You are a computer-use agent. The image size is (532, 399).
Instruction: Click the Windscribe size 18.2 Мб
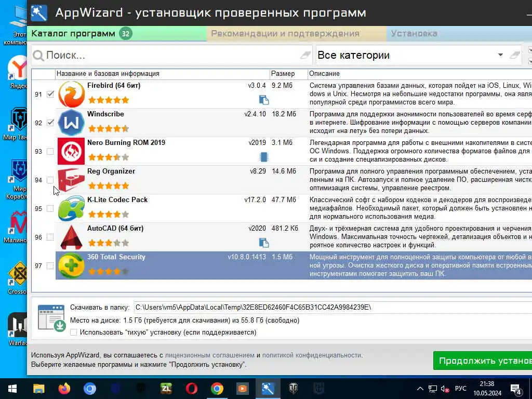(284, 114)
